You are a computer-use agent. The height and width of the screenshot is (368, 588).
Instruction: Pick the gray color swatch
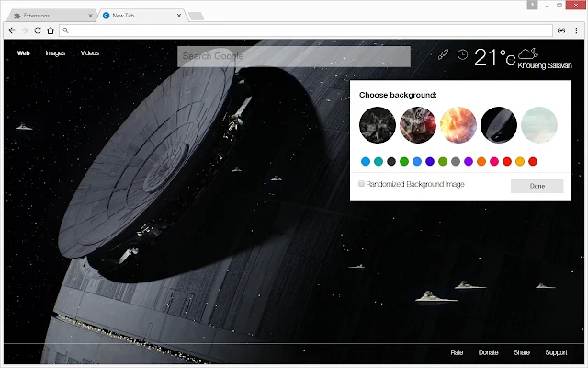456,162
